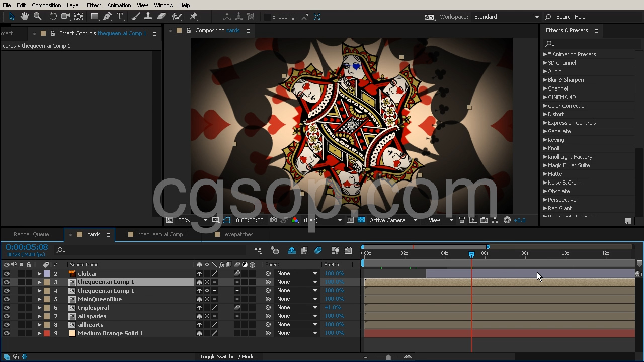Viewport: 644px width, 362px height.
Task: Open the Animation menu
Action: tap(119, 5)
